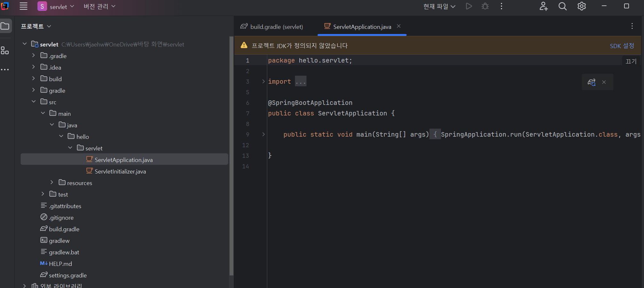Screen dimensions: 644x288
Task: Click the Load Gradle Changes icon
Action: point(591,82)
